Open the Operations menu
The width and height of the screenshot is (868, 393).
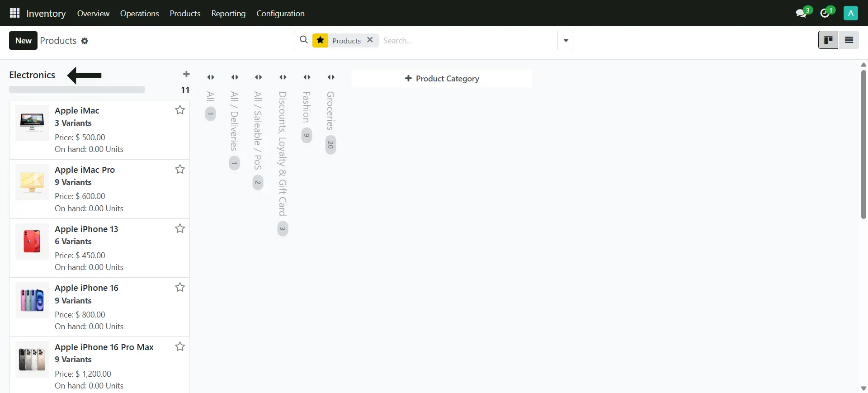pyautogui.click(x=139, y=13)
